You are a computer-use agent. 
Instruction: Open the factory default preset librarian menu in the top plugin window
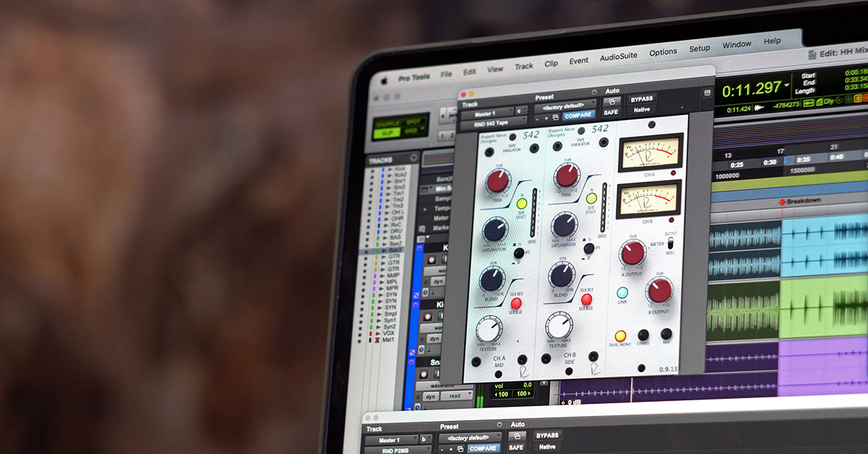pos(565,106)
